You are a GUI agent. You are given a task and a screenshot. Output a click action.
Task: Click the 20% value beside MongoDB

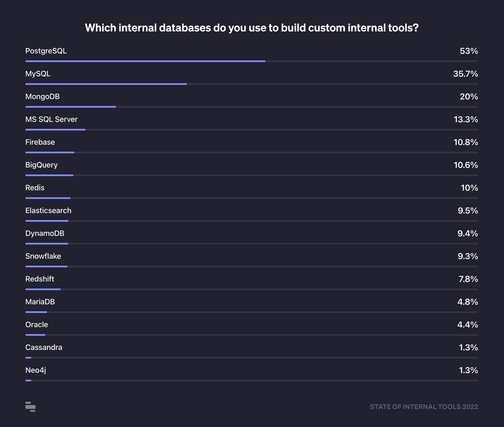(x=469, y=97)
